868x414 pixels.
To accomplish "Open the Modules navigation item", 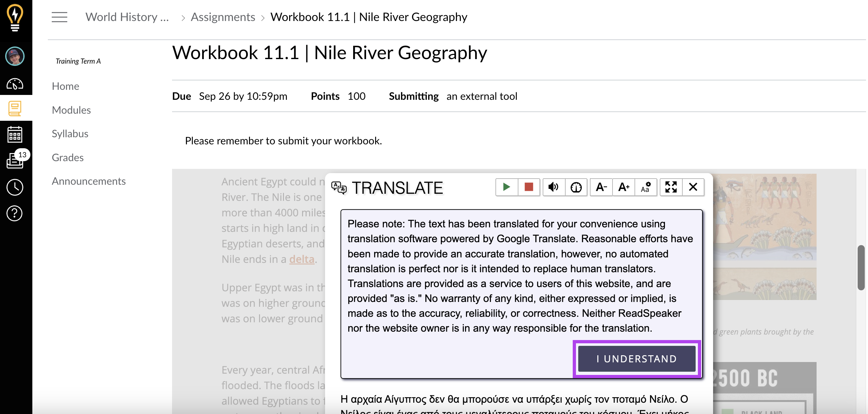I will (x=71, y=109).
